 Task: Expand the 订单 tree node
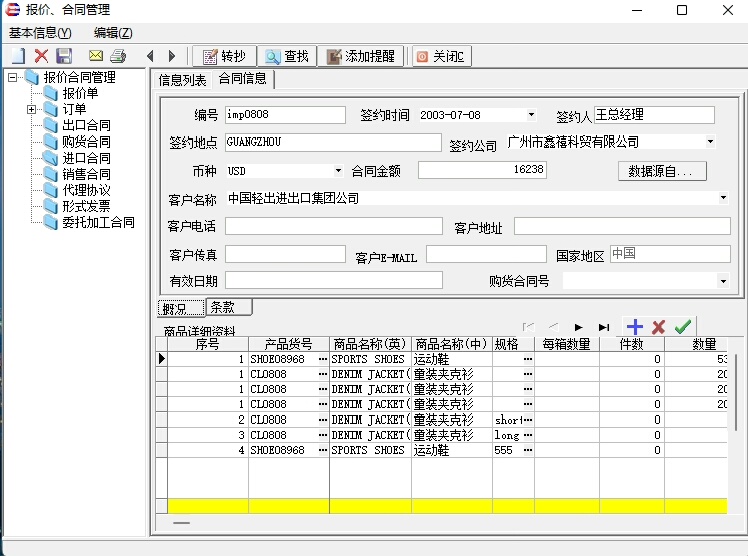click(32, 109)
